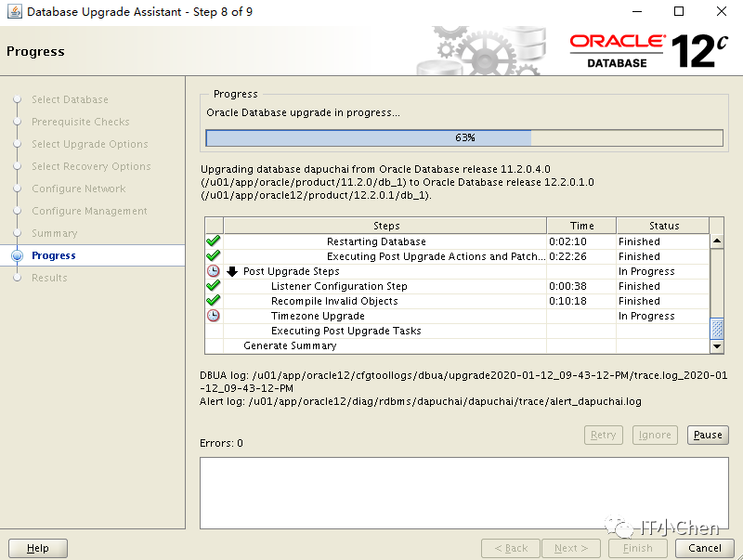Cancel the upgrade wizard
This screenshot has height=560, width=743.
click(x=705, y=548)
